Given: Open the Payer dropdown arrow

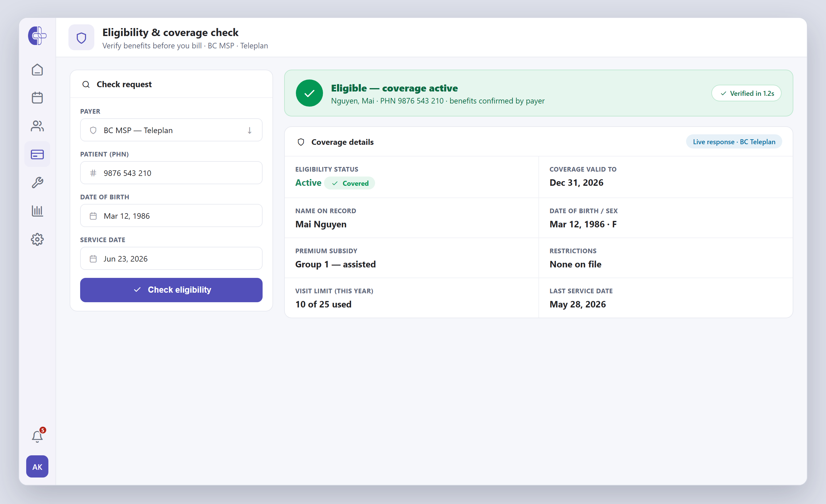Looking at the screenshot, I should point(249,130).
